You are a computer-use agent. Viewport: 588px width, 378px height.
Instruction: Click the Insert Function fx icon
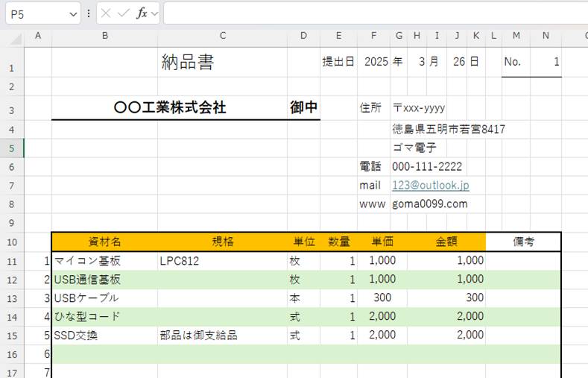142,13
